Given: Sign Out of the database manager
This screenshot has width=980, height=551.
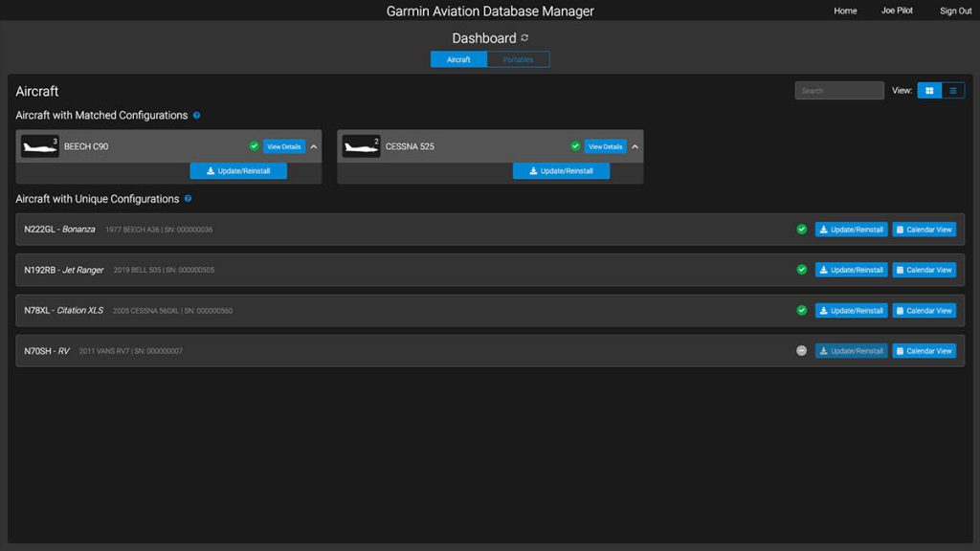Looking at the screenshot, I should tap(956, 11).
